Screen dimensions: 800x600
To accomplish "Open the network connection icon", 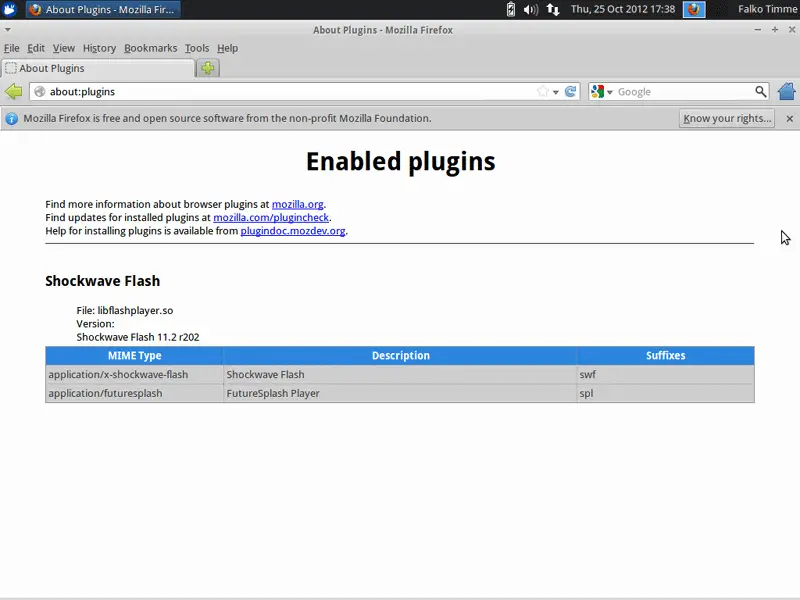I will coord(553,9).
